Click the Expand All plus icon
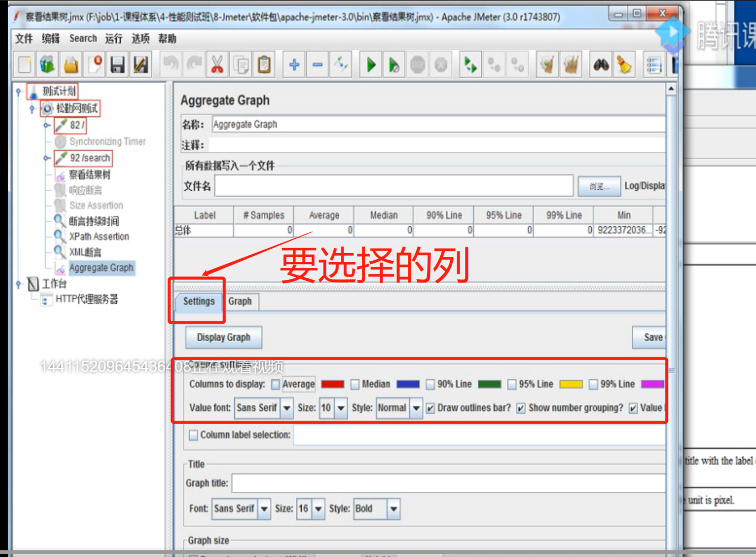Screen dimensions: 756x557 coord(294,65)
